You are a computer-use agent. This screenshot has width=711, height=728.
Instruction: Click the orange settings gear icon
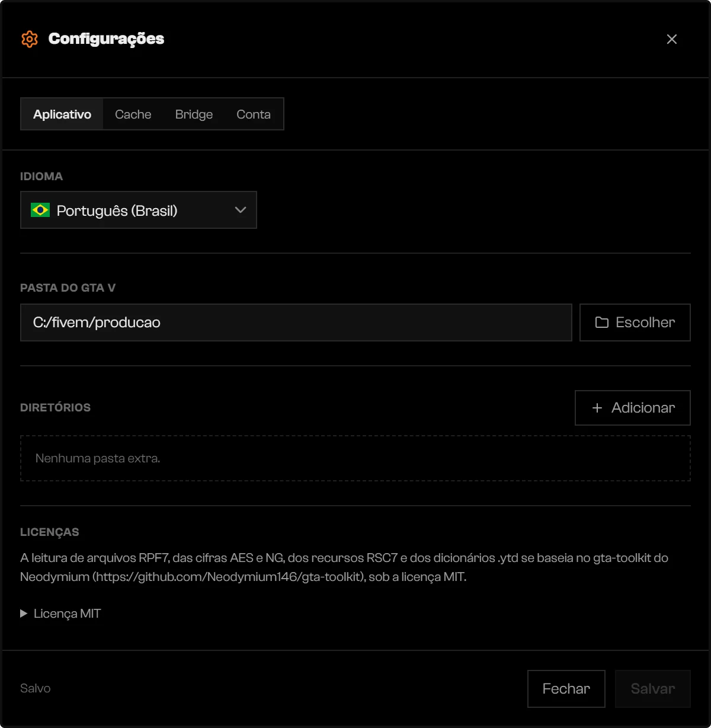(30, 39)
